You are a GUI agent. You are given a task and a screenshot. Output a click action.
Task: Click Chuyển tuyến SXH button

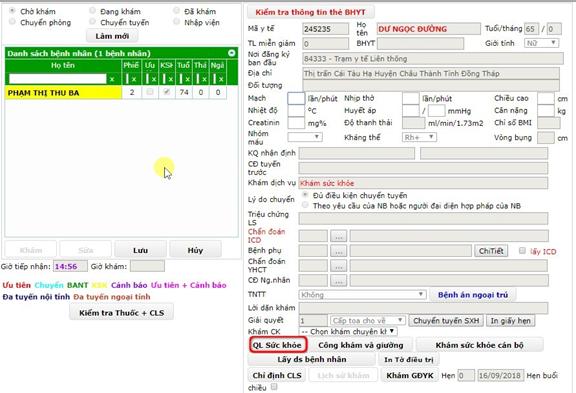[446, 321]
